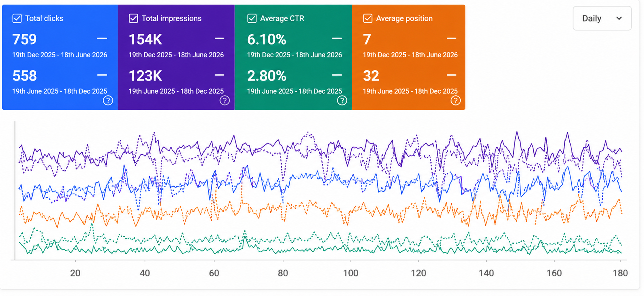Click date range under 154K impressions
This screenshot has width=644, height=296.
tap(176, 55)
